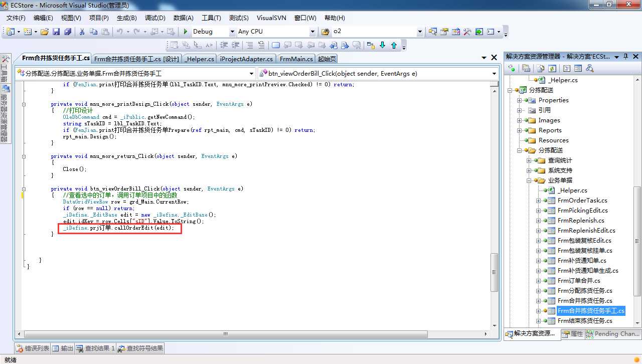Open the 查找符号结果 panel tab
Screen dimensions: 642x364
pos(140,348)
